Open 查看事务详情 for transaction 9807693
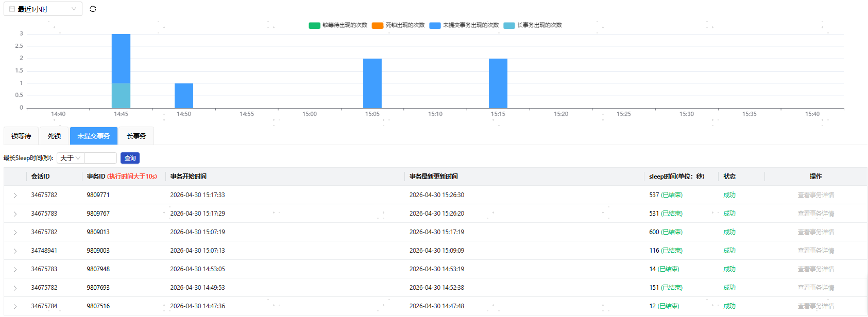The image size is (868, 317). click(x=816, y=288)
